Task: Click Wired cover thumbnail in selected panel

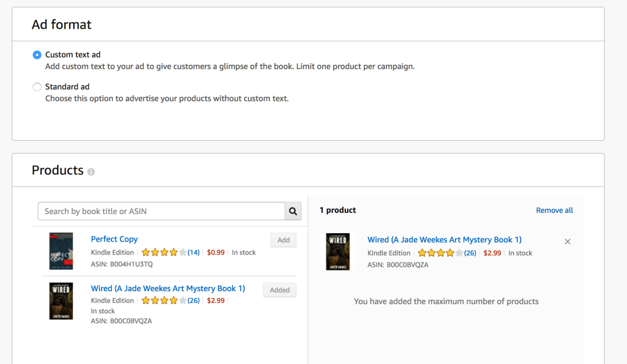Action: (x=337, y=251)
